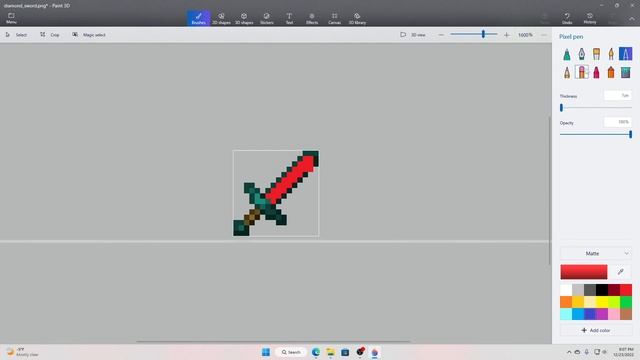Screen dimensions: 640x360
Task: Click the Add color button
Action: click(x=596, y=330)
